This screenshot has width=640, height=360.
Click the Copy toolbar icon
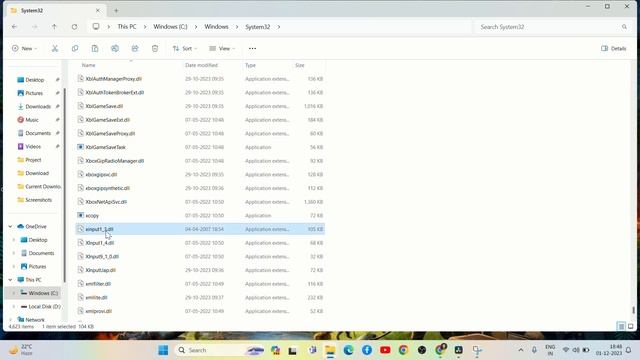coord(75,49)
